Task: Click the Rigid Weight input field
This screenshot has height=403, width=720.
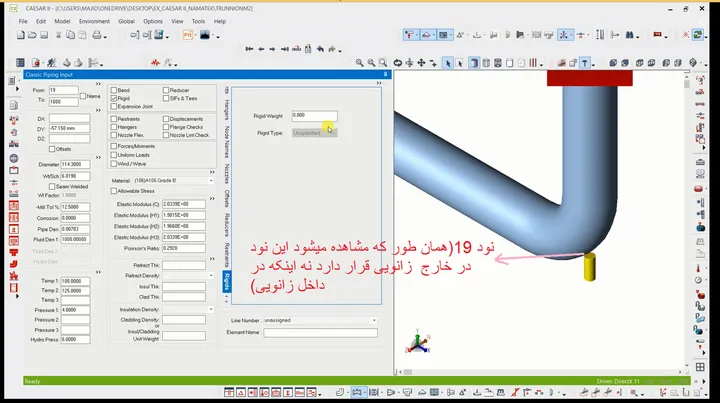Action: [315, 116]
